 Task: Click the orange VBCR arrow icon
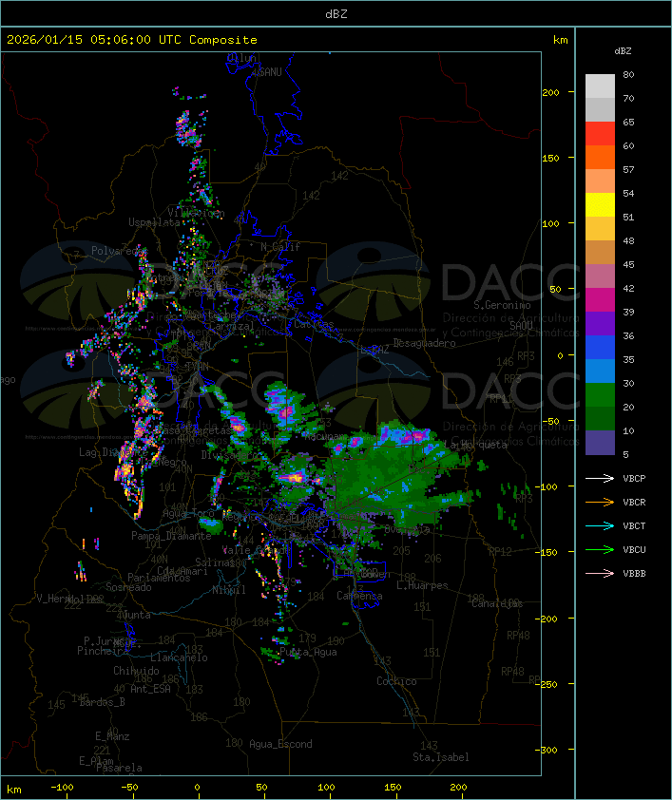click(x=600, y=502)
